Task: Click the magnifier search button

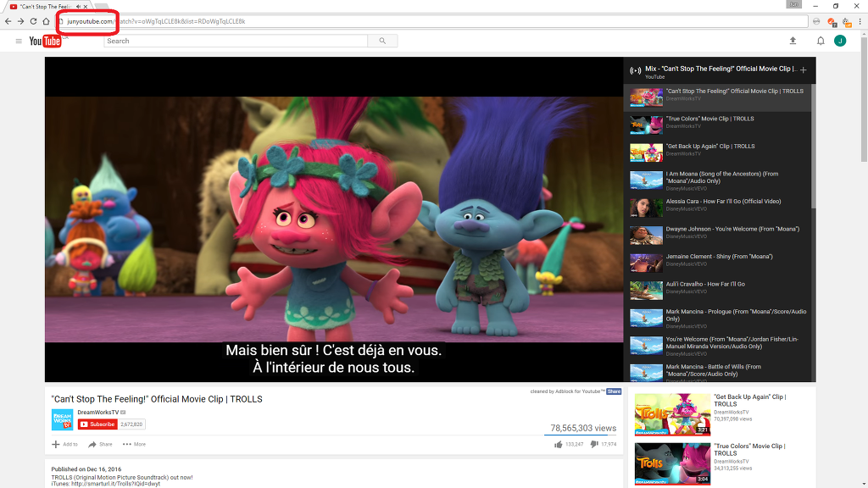Action: [382, 41]
